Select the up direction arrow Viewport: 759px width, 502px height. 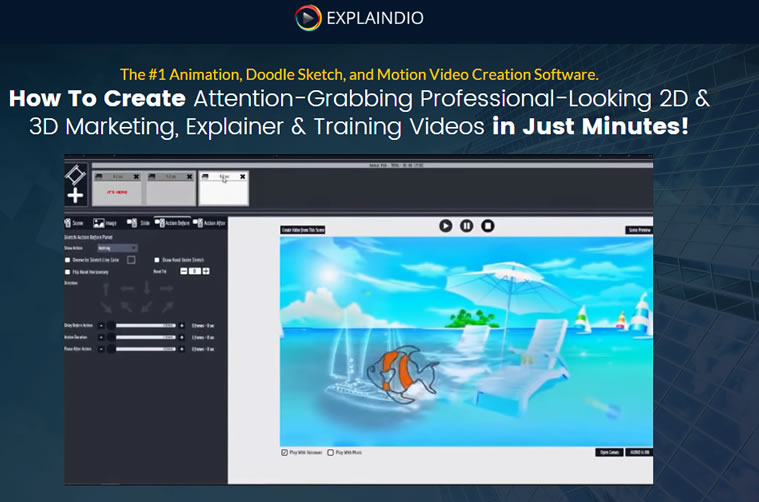[x=106, y=289]
